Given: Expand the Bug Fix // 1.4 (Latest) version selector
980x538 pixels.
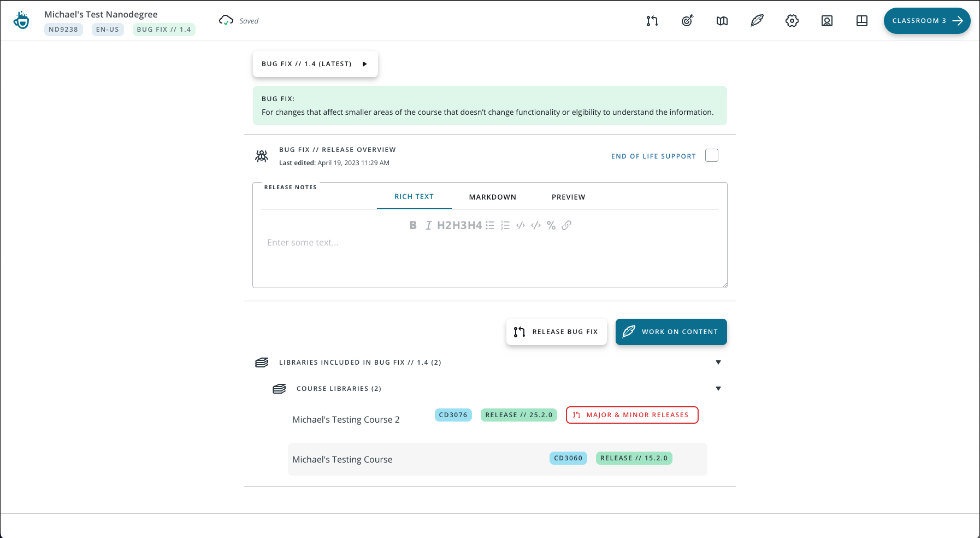Looking at the screenshot, I should point(315,64).
